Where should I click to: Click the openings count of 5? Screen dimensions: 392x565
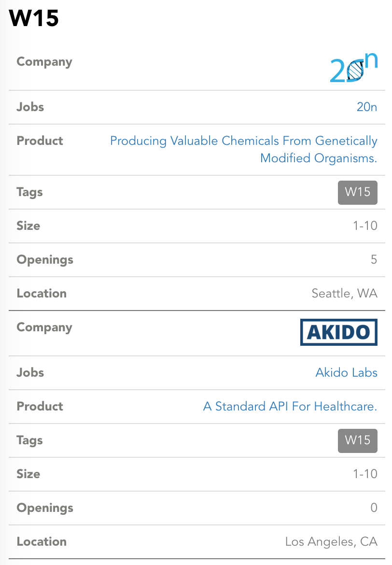373,259
